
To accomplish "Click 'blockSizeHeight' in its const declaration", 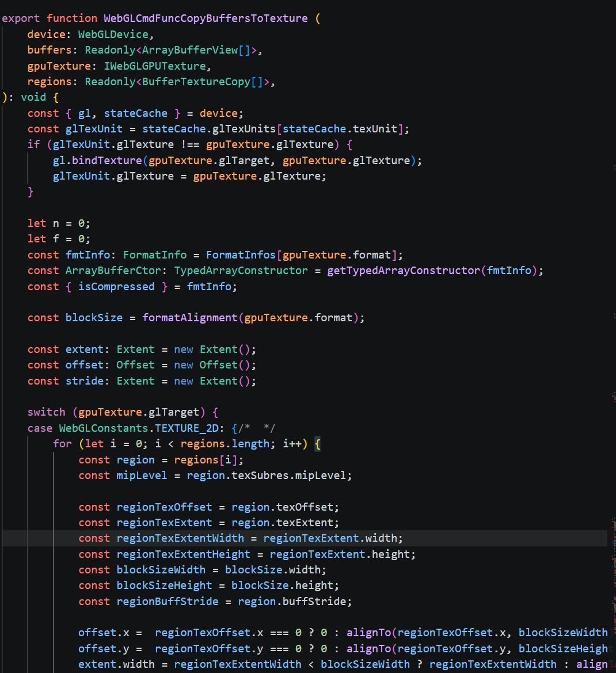I will 164,585.
